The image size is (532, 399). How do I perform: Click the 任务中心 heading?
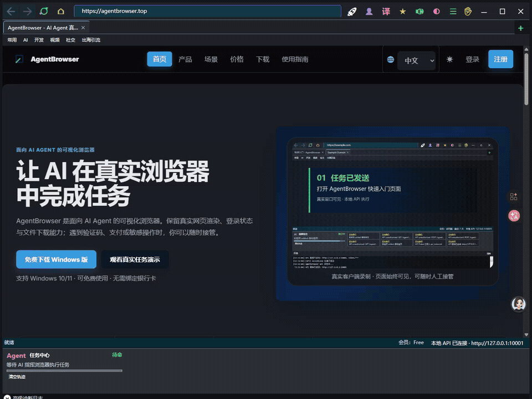[x=39, y=355]
